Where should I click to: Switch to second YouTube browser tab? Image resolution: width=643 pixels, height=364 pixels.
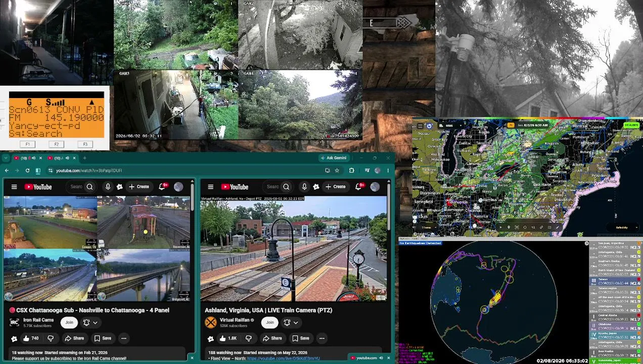point(62,158)
